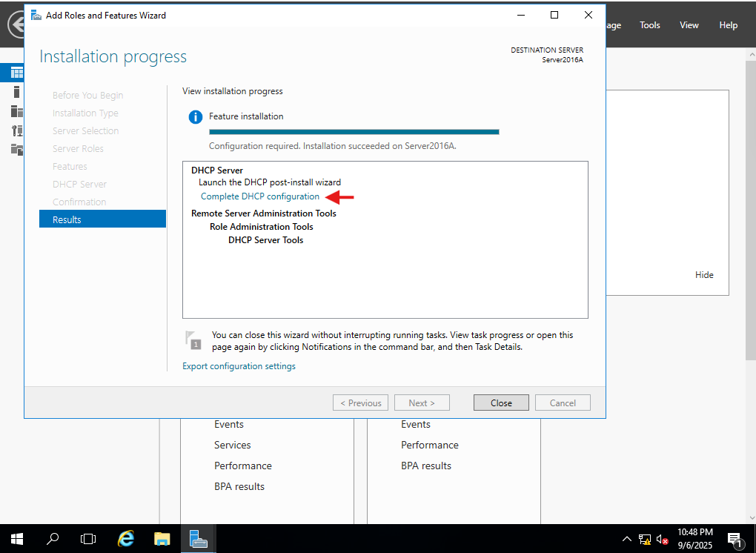Open BPA results in the right server tile
The height and width of the screenshot is (553, 756).
tap(425, 466)
